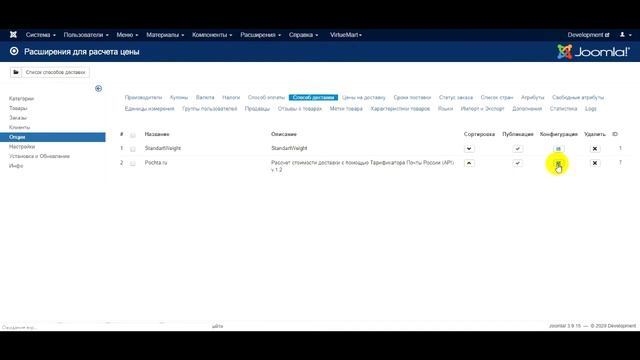Open Настройки in sidebar

[x=22, y=147]
